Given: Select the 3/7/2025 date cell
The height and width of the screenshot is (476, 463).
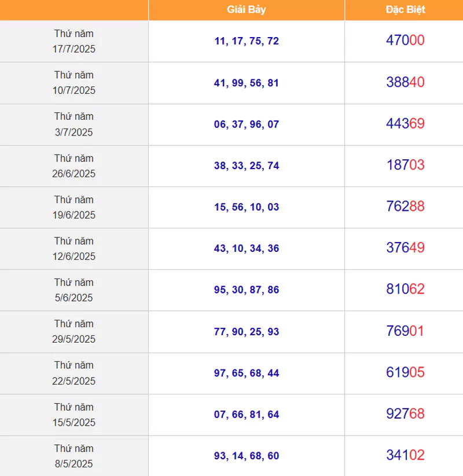Looking at the screenshot, I should coord(74,125).
